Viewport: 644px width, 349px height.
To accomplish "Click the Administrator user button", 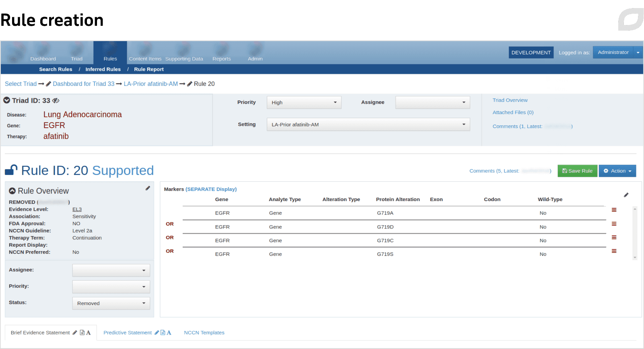I will coord(613,52).
